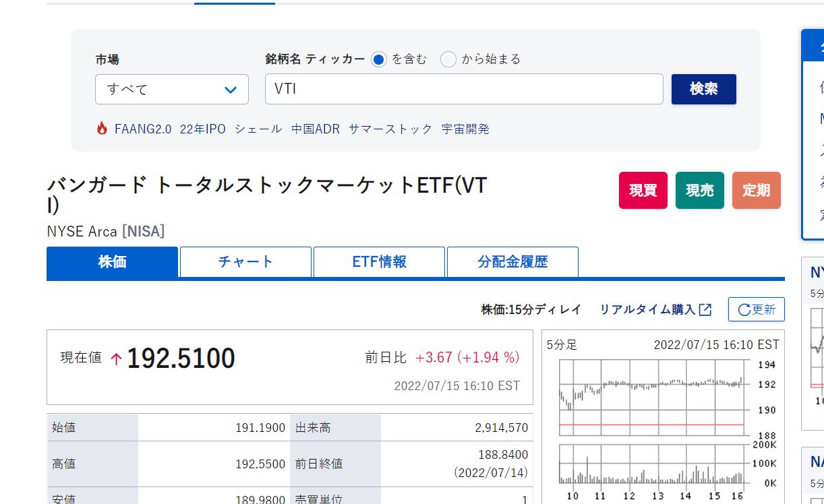Screen dimensions: 824x504
Task: Click the red 現買 button
Action: pos(643,190)
